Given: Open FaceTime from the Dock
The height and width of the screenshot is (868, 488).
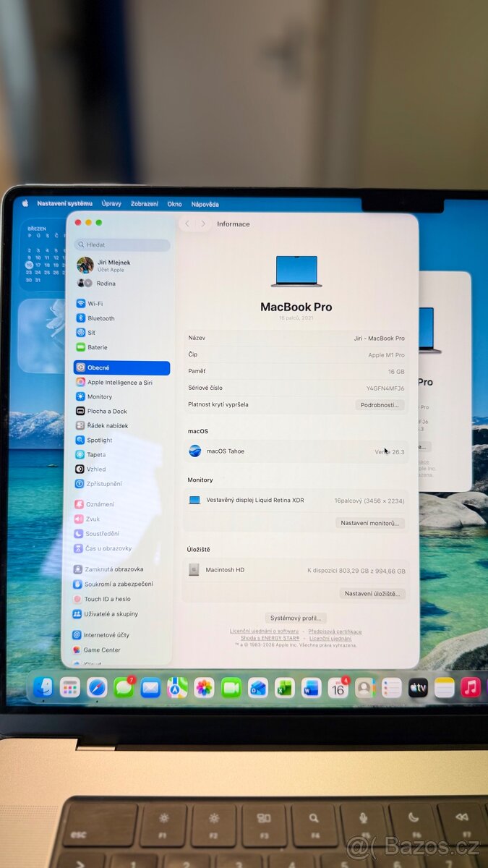Looking at the screenshot, I should (231, 687).
